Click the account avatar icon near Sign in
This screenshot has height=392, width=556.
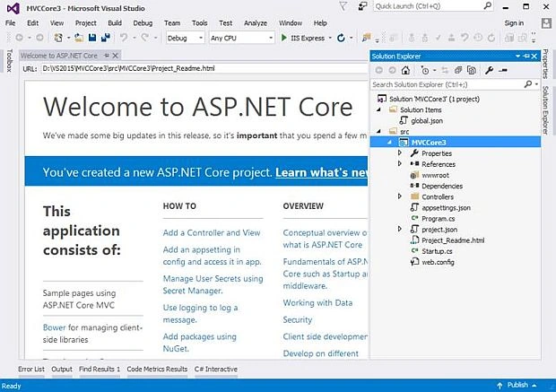coord(546,23)
